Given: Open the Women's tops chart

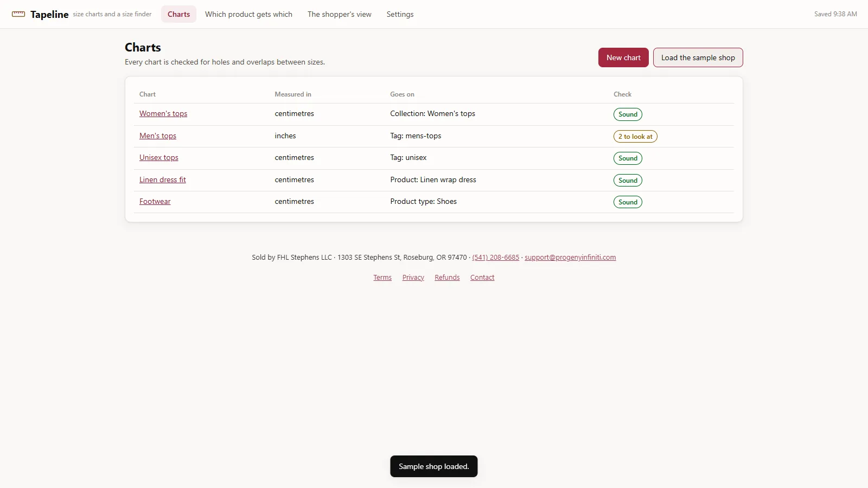Looking at the screenshot, I should pos(163,113).
